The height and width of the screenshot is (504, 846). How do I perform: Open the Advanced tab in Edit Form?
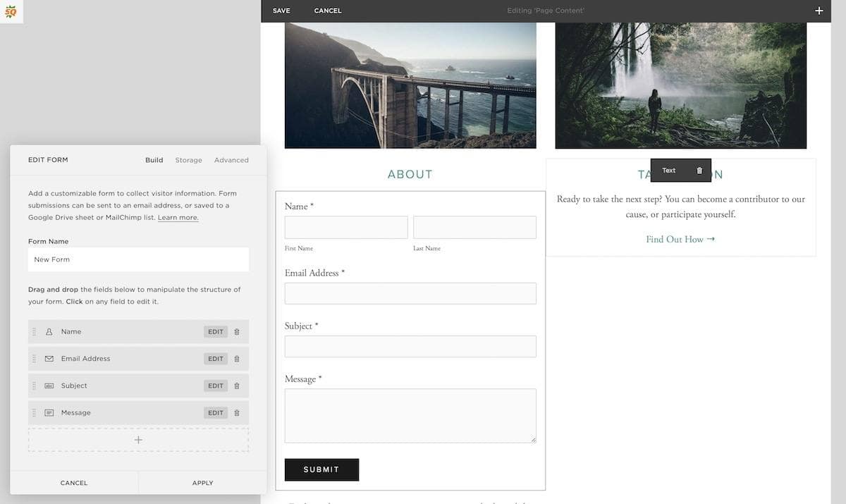point(231,160)
